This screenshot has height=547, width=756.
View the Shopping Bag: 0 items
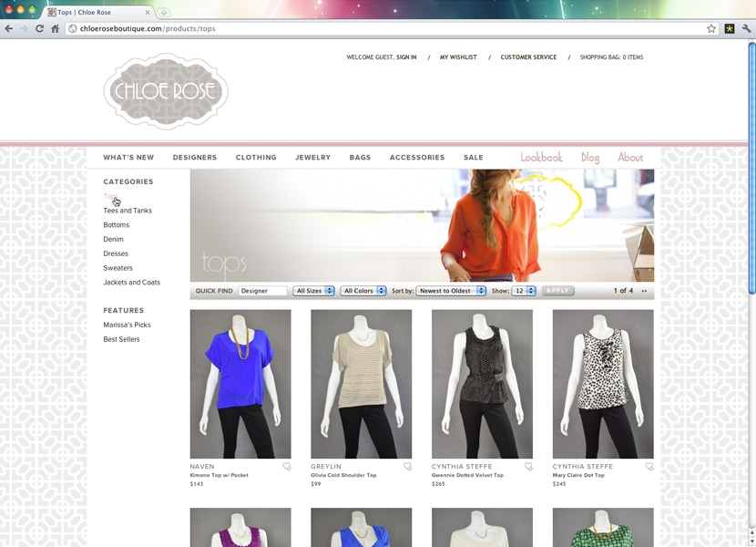[611, 57]
